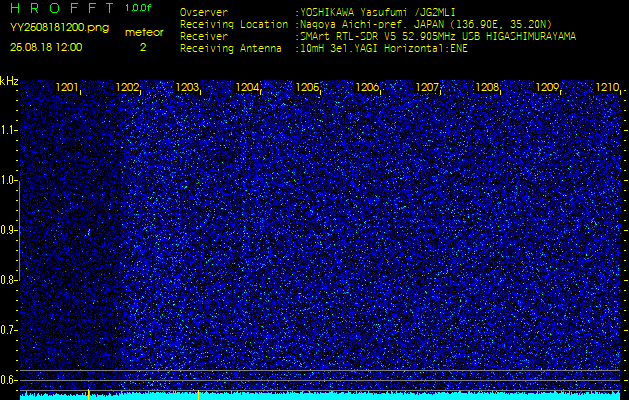This screenshot has height=400, width=629.
Task: Click the 1206 time tick label
Action: (367, 87)
